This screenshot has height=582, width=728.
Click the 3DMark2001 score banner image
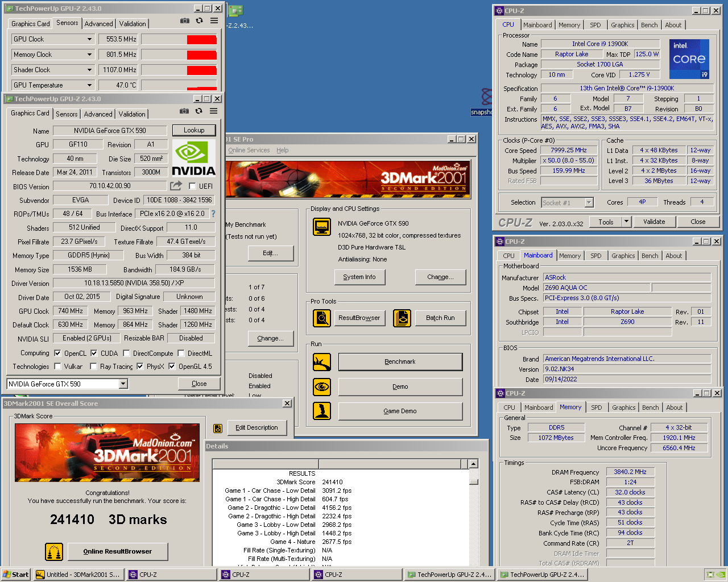[x=107, y=452]
